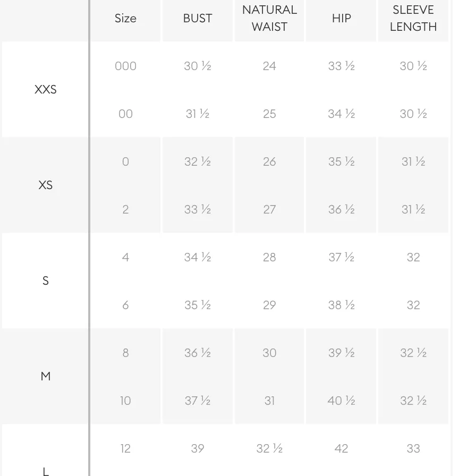The image size is (459, 476).
Task: Select hip value 40 ½
Action: tap(342, 401)
